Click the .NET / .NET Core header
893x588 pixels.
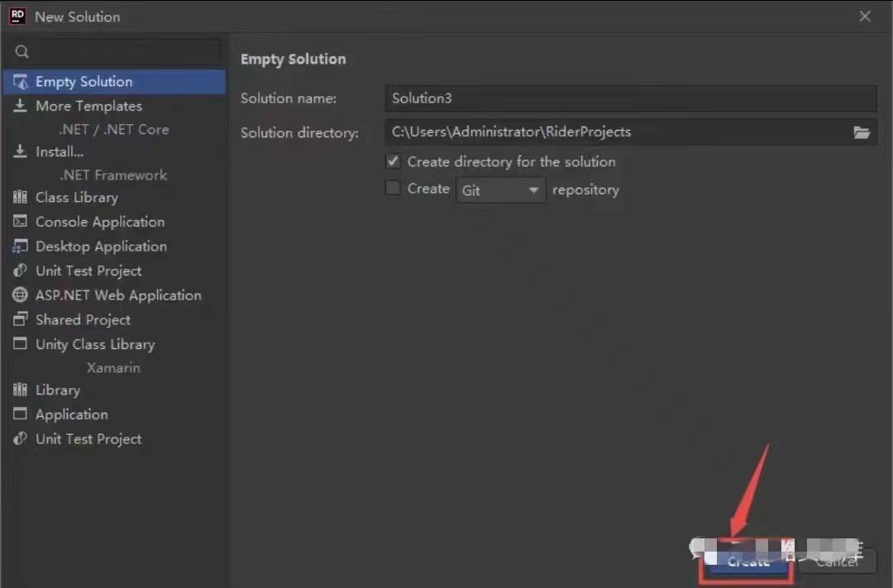(x=114, y=129)
